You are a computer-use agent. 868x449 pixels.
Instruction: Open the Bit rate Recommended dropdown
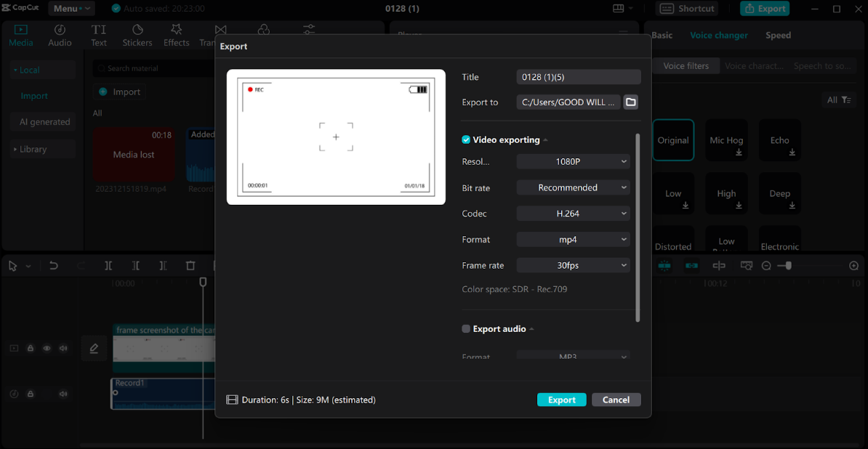[x=573, y=187]
